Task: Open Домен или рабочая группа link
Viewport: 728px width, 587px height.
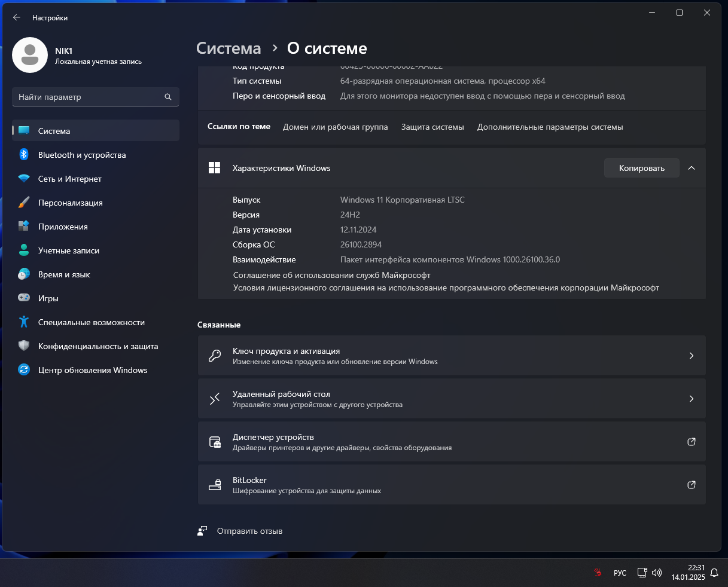Action: click(x=335, y=127)
